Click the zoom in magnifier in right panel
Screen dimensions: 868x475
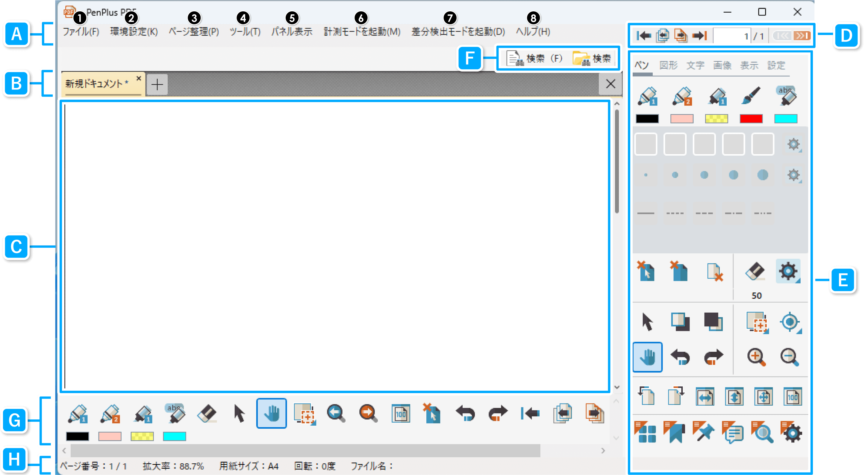point(756,357)
